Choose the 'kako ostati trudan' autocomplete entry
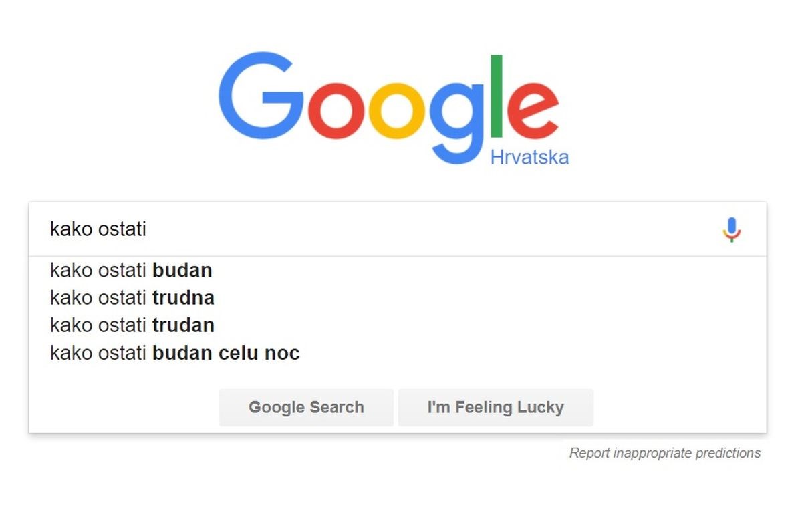The image size is (802, 532). (132, 325)
